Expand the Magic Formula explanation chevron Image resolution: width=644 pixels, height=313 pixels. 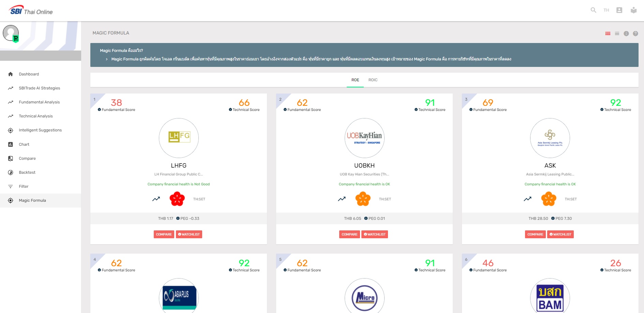(x=107, y=59)
